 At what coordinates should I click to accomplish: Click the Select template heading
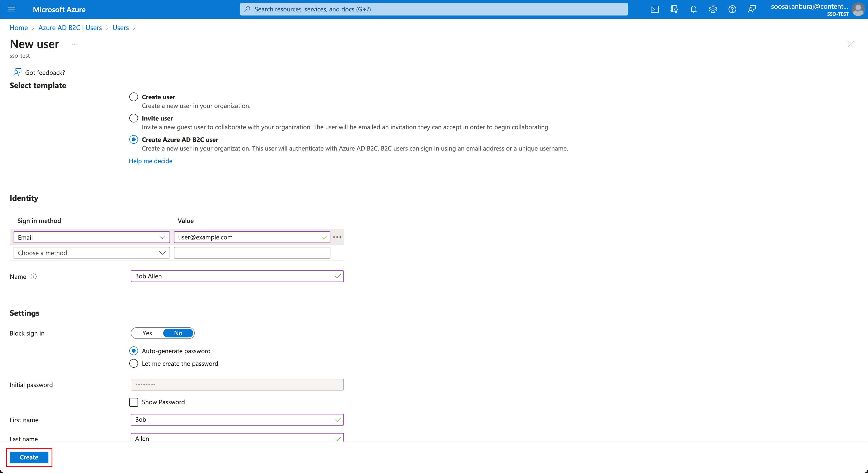pyautogui.click(x=38, y=86)
